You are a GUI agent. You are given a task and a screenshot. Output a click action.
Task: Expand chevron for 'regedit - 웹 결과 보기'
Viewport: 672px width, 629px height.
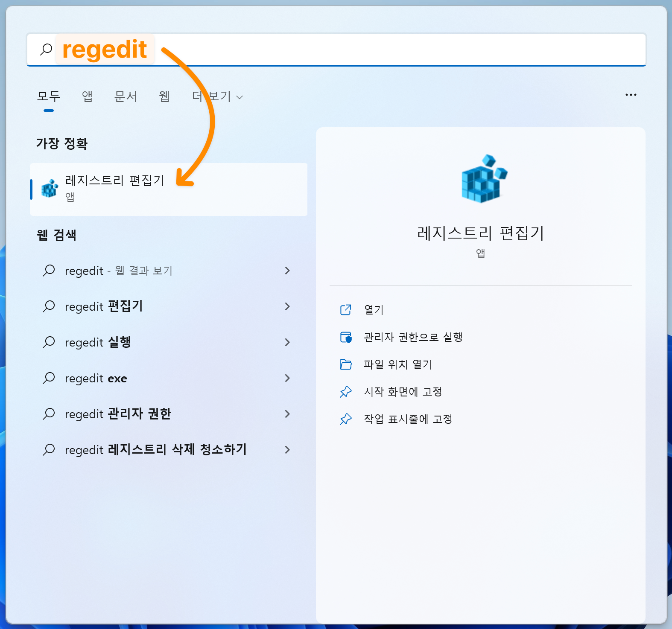(287, 271)
